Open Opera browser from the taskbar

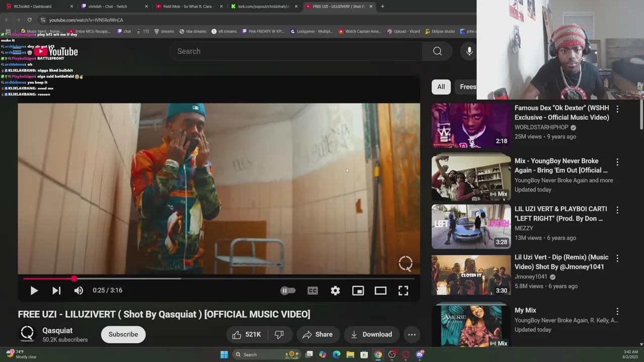406,354
